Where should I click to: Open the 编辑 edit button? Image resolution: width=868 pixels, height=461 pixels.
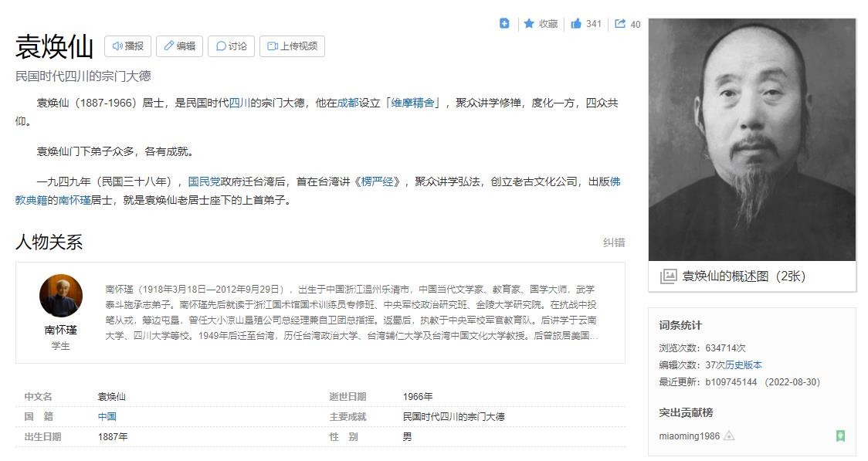179,46
